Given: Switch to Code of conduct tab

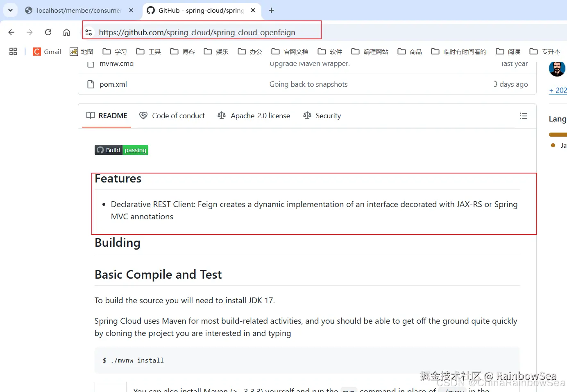Looking at the screenshot, I should 172,116.
